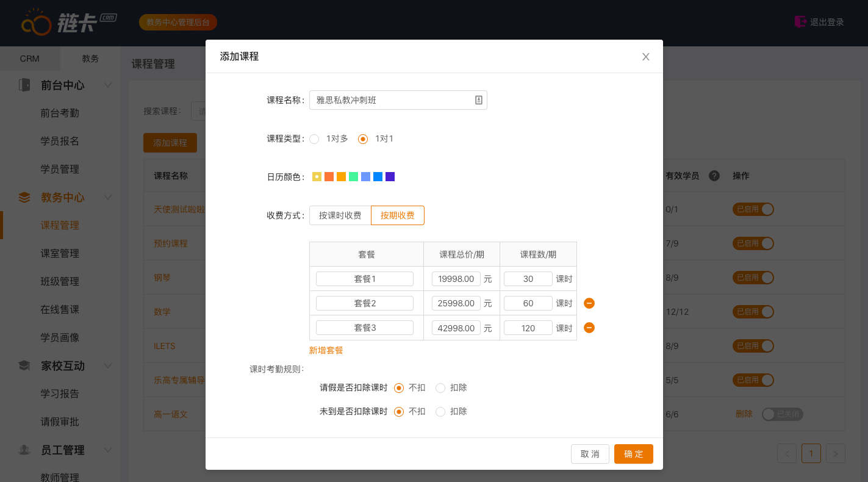This screenshot has width=868, height=482.
Task: Click the 退出登录 logout icon
Action: click(800, 22)
